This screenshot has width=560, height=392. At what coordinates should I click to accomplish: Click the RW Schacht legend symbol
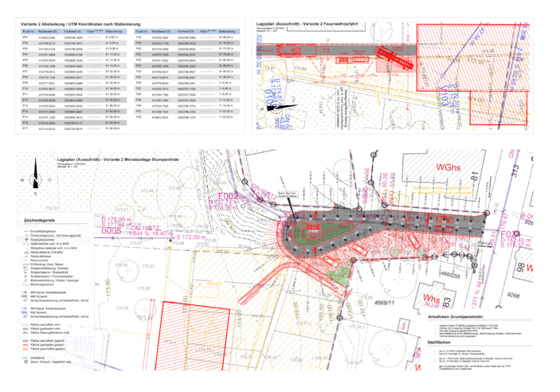click(25, 313)
